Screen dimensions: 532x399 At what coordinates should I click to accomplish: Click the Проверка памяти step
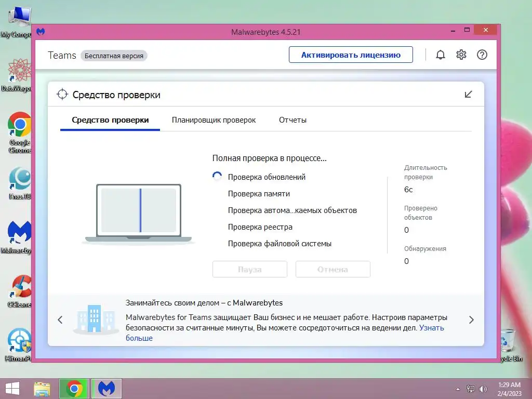tap(259, 194)
